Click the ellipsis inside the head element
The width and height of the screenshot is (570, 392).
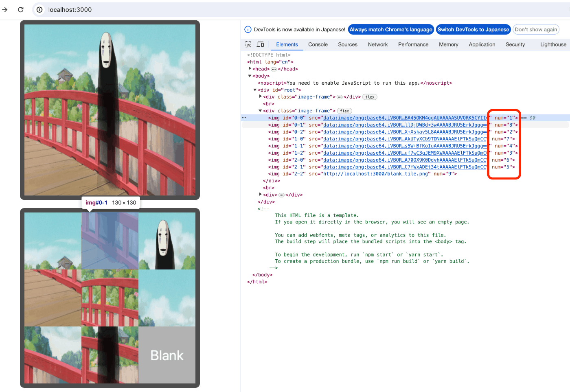tap(274, 69)
